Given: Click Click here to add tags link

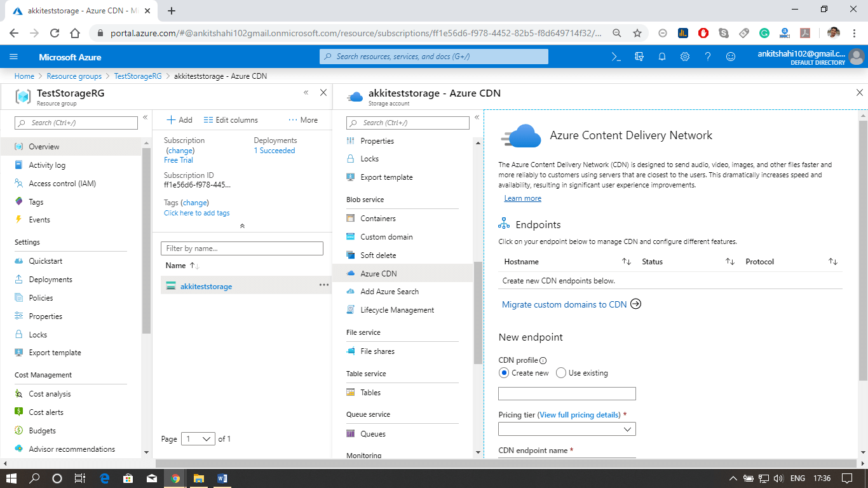Looking at the screenshot, I should (197, 213).
